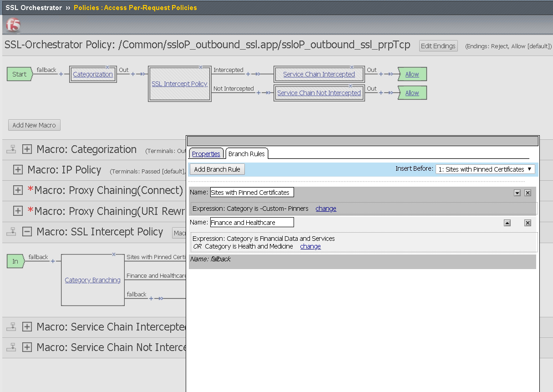Click the insert-macro icon beside Macro: Service Chain Intercepted
The image size is (553, 392).
[x=11, y=327]
